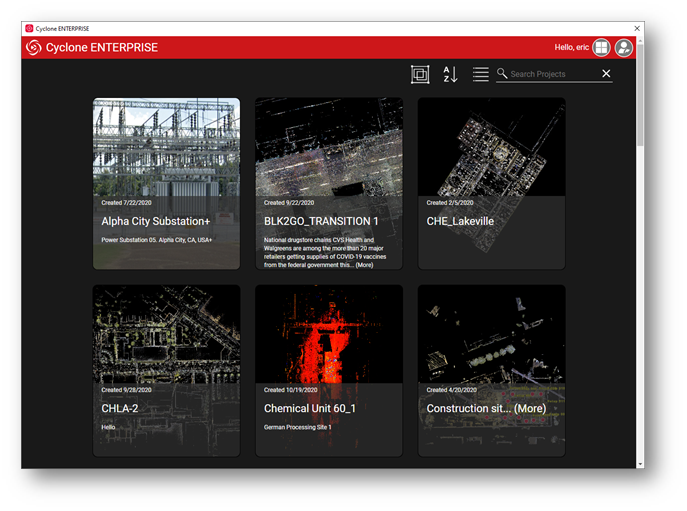Click the overlapping frames view icon
The height and width of the screenshot is (511, 687).
420,74
